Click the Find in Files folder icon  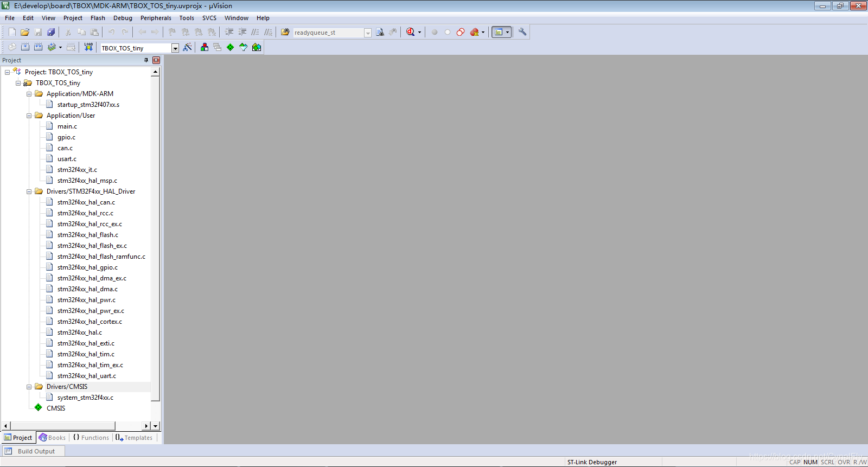click(285, 32)
